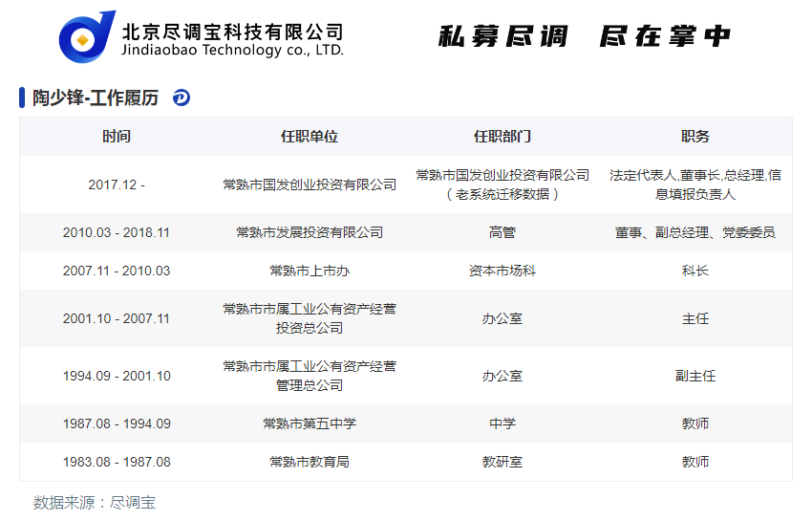The image size is (812, 521).
Task: Click 常熟市市属工业公有资产经营投资总公司 cell
Action: [x=310, y=318]
